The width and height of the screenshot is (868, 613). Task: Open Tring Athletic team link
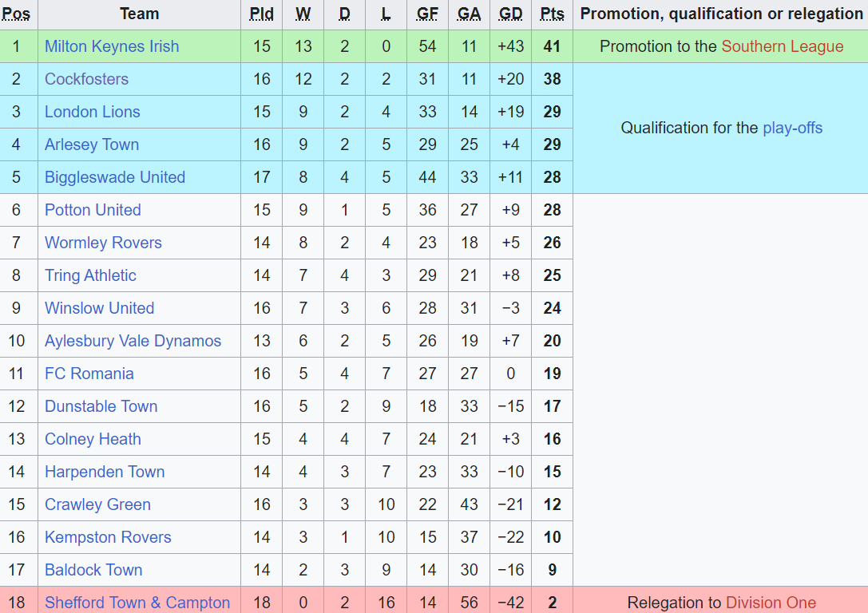point(90,275)
